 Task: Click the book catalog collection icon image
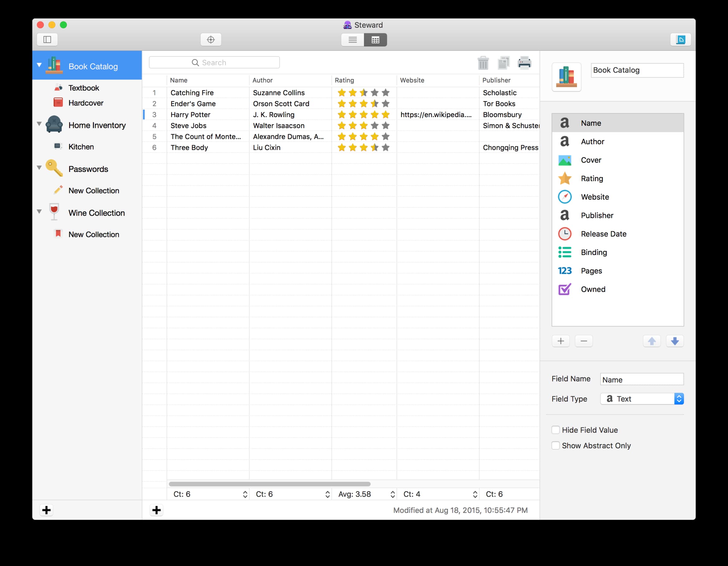coord(566,77)
